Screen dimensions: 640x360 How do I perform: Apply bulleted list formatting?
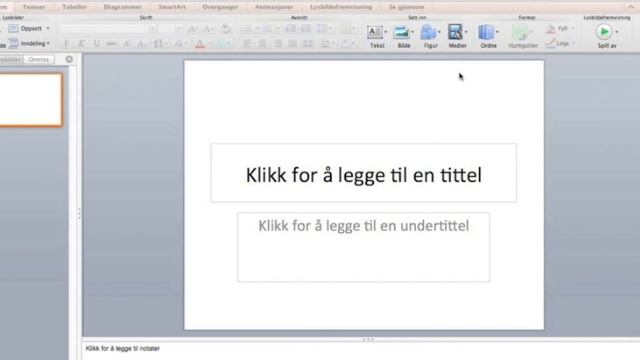pos(247,29)
